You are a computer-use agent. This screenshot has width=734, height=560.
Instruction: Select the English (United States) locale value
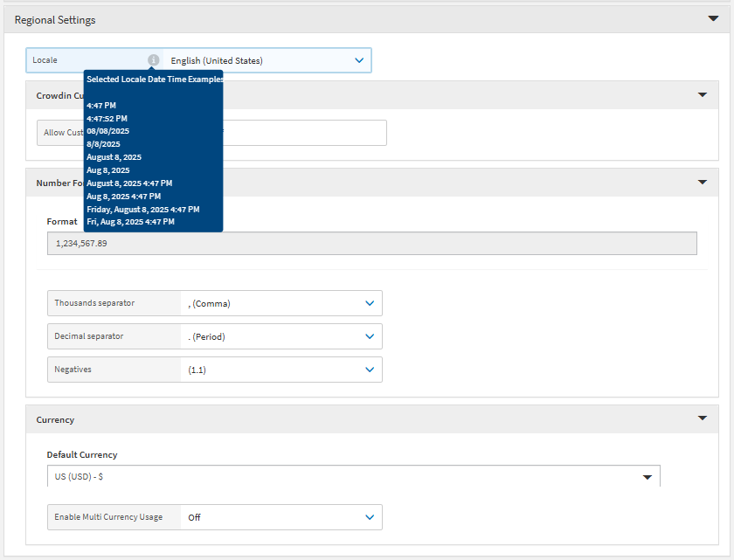(x=217, y=60)
